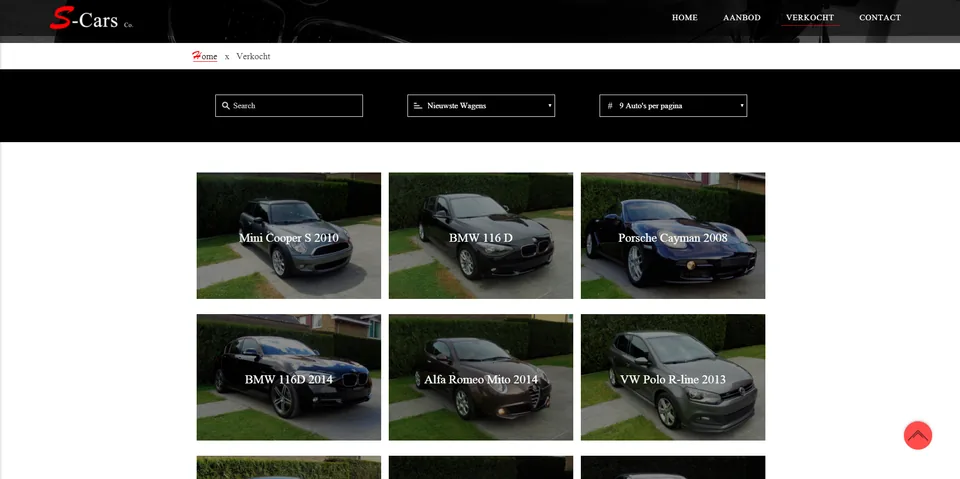The height and width of the screenshot is (479, 960).
Task: Open the VW Polo R-line 2013 card
Action: [x=673, y=377]
